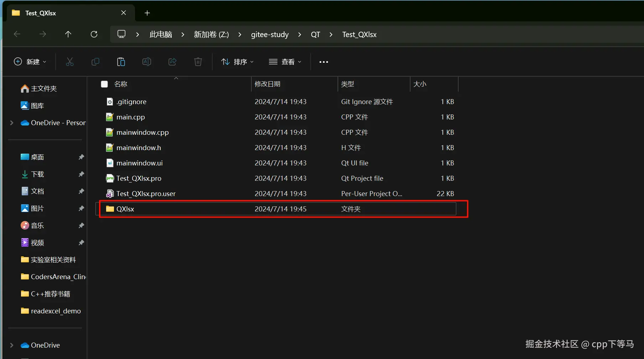Click the QXlsx folder icon
The height and width of the screenshot is (359, 644).
(x=110, y=209)
